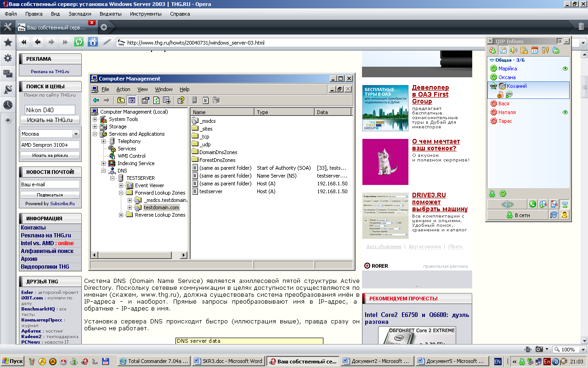This screenshot has width=588, height=368.
Task: Click the QIP calendar icon in the toolbar
Action: coord(535,50)
